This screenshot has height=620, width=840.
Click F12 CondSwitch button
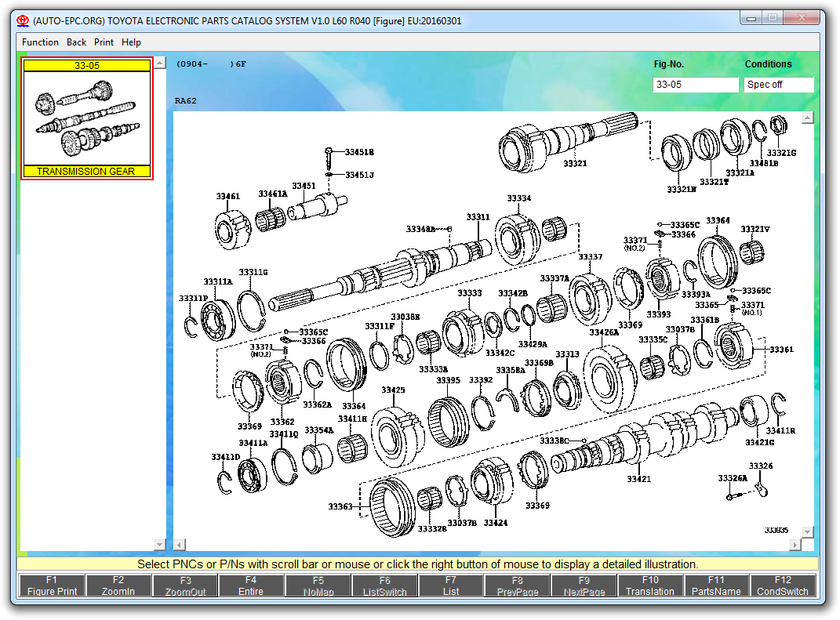[783, 586]
